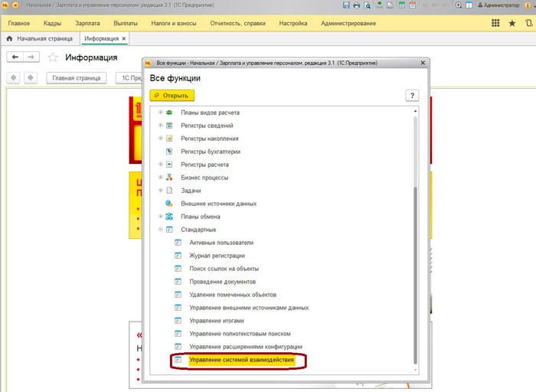This screenshot has width=536, height=392.
Task: Click the Регистры бухгалтерии icon
Action: pos(169,152)
